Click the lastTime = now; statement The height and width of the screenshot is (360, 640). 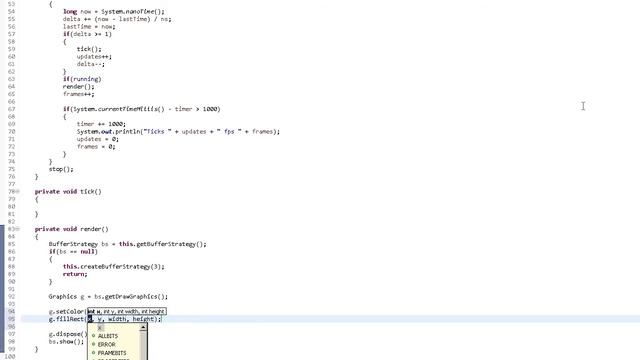click(x=89, y=27)
